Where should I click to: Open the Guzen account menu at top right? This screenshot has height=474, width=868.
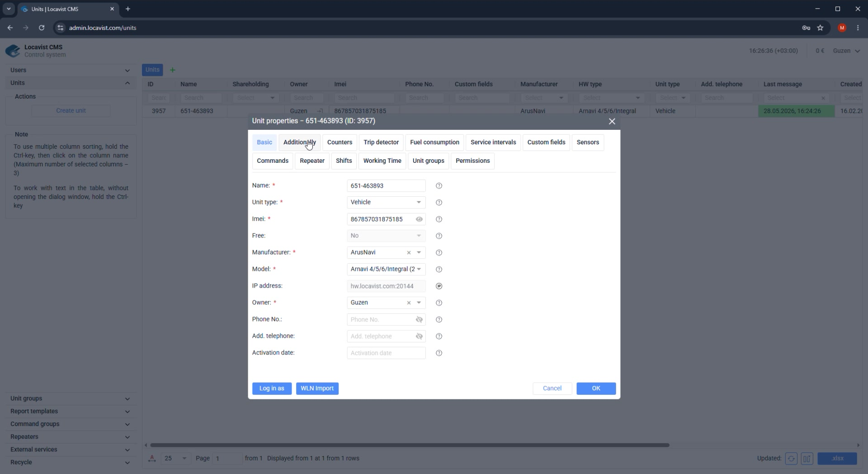click(846, 51)
